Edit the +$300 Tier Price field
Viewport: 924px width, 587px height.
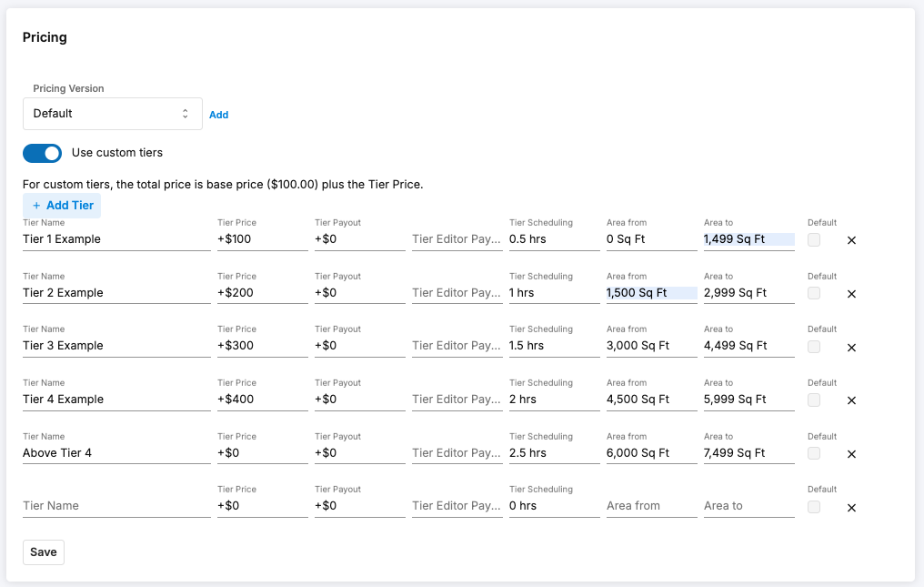point(262,346)
